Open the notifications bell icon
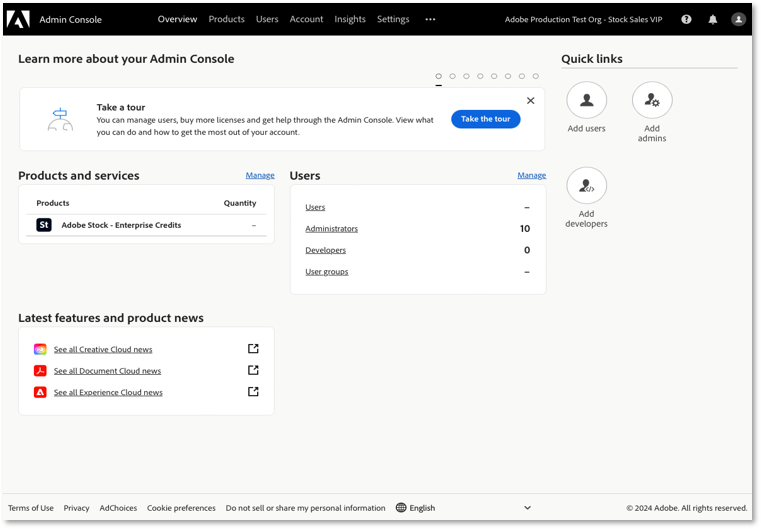 click(712, 19)
